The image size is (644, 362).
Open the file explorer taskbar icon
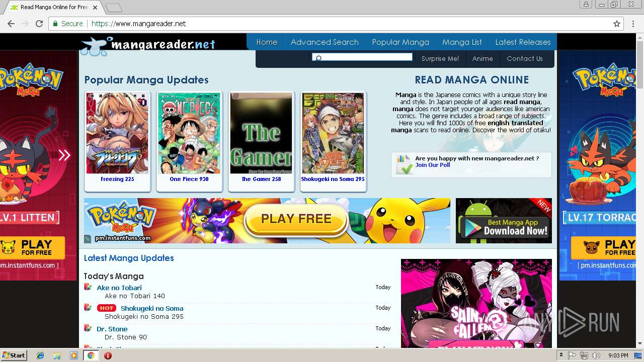(x=57, y=355)
